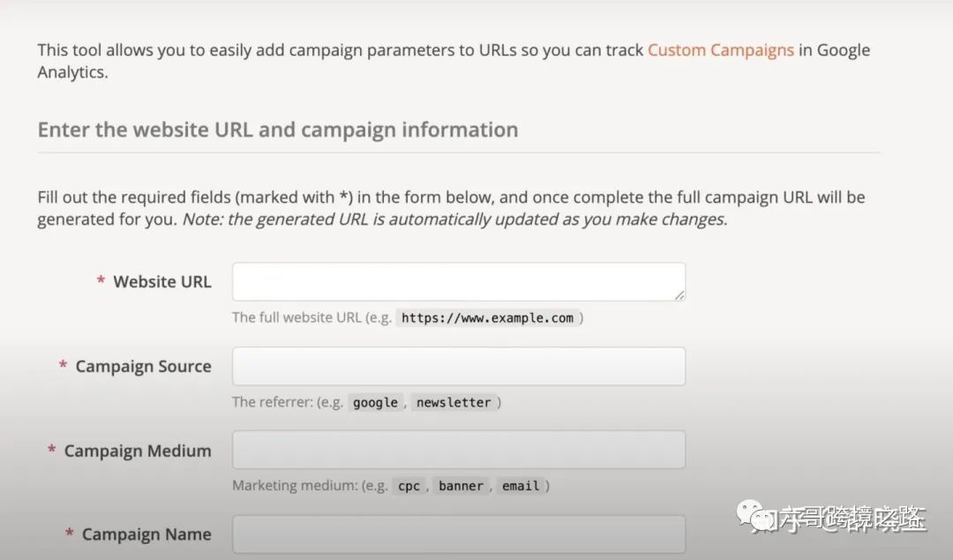Click the red asterisk beside Website URL

pyautogui.click(x=101, y=282)
